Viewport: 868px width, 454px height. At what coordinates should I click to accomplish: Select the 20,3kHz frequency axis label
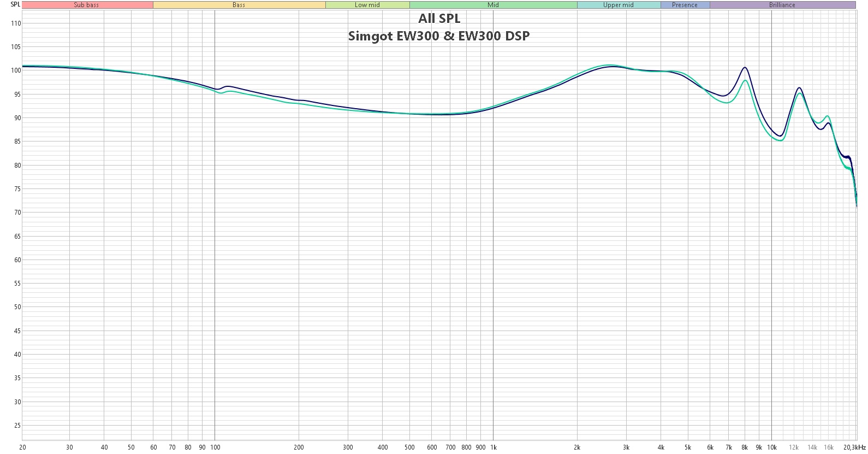click(x=854, y=447)
